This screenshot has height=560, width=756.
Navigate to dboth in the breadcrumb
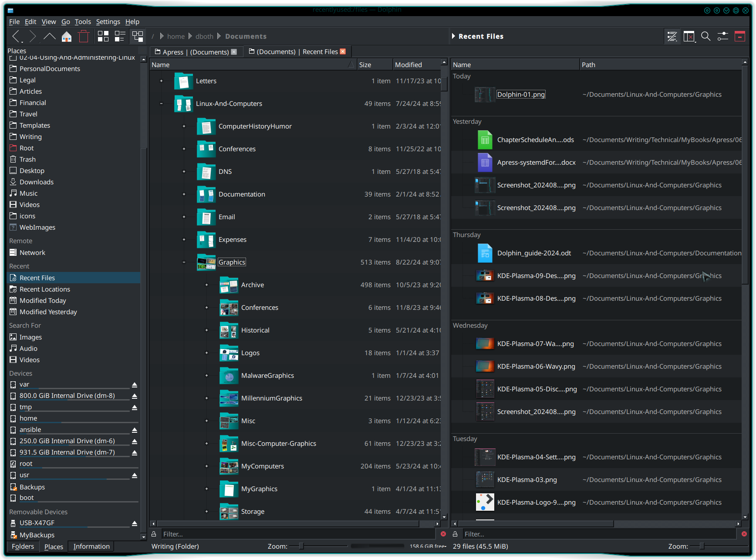click(x=204, y=37)
